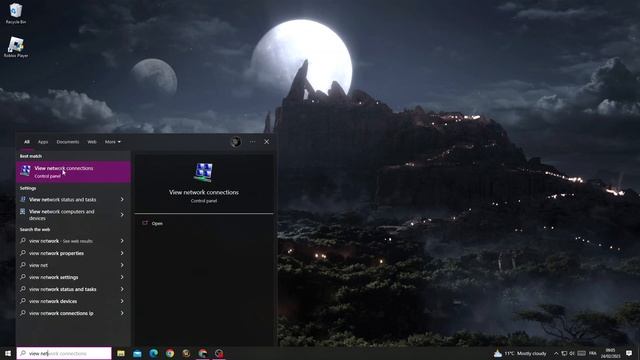Expand arrow beside 'view network settings'
This screenshot has height=360, width=640.
coord(122,277)
